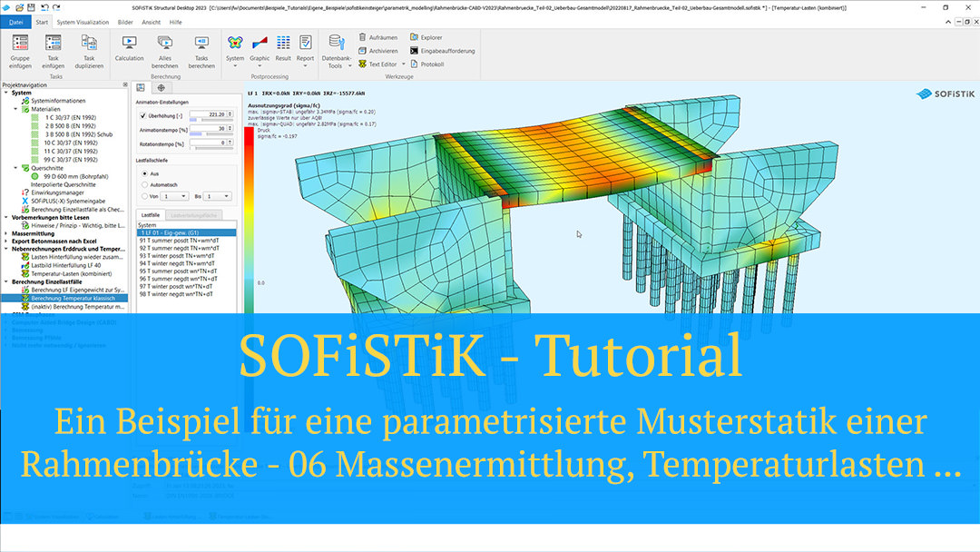The image size is (980, 552).
Task: Open the Datei menu
Action: point(16,21)
